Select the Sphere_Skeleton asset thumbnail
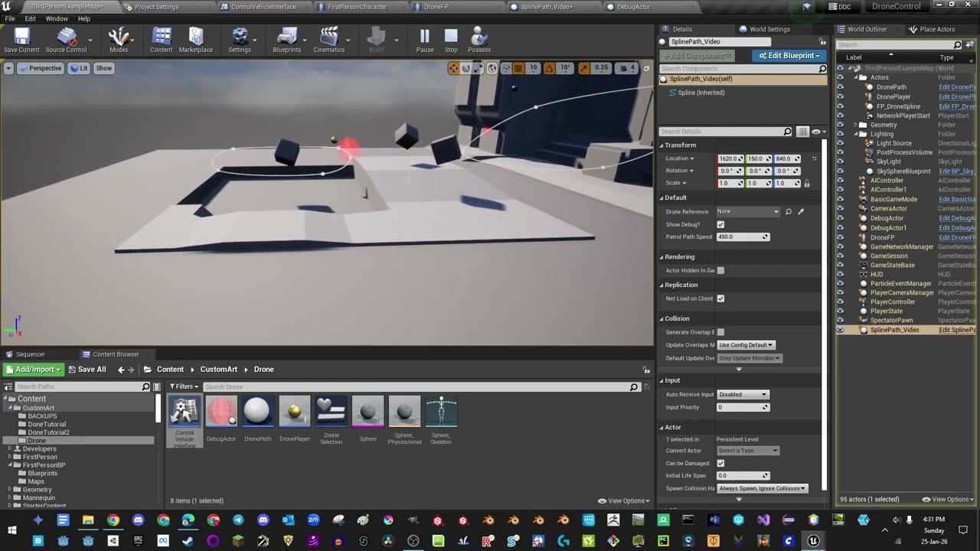The width and height of the screenshot is (980, 551). click(442, 412)
